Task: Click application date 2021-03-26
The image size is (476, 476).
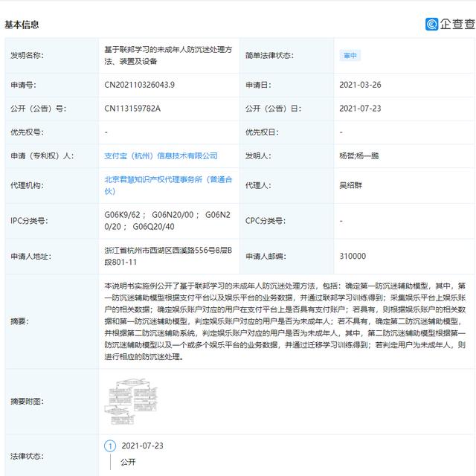Action: click(x=360, y=85)
